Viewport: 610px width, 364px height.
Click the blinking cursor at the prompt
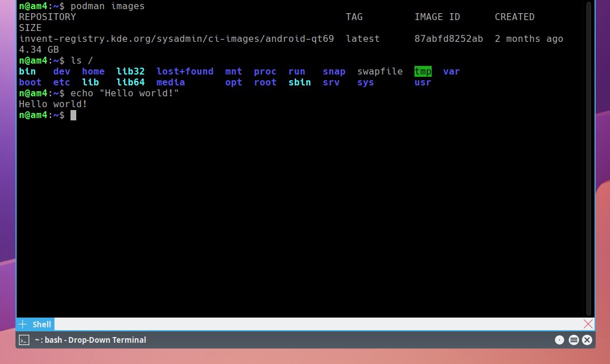(73, 115)
